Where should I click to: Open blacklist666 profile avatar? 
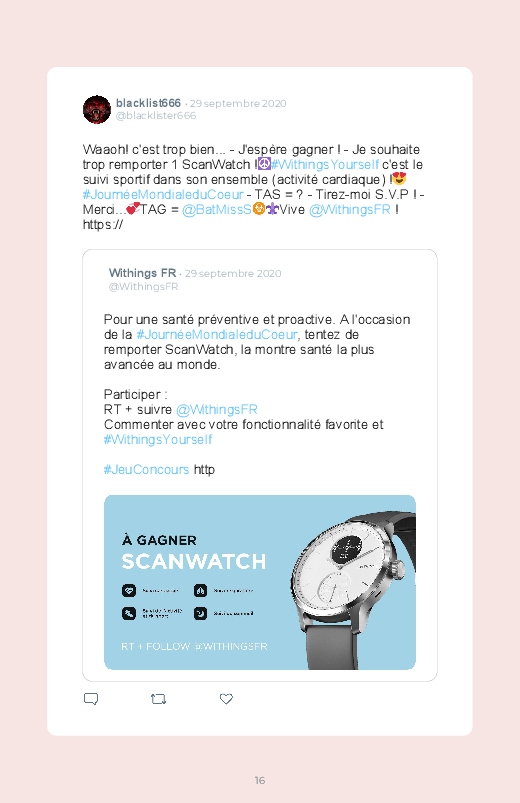(97, 109)
